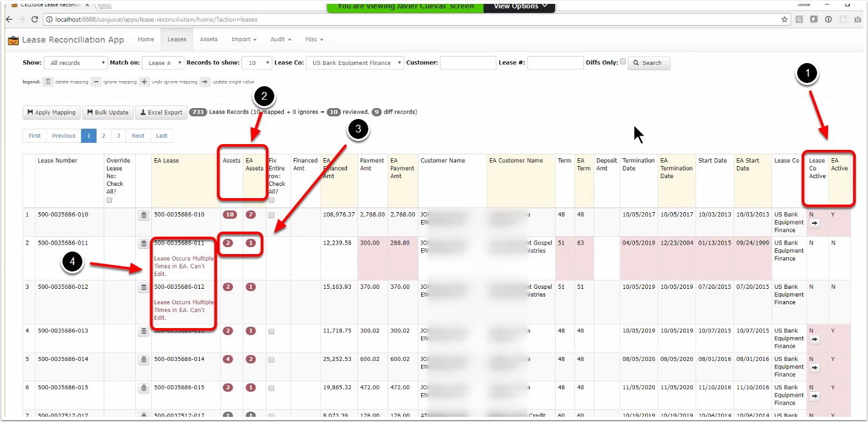The width and height of the screenshot is (868, 422).
Task: Click the Lease Co Active update arrow for lease 500-0035686-015
Action: coord(815,396)
